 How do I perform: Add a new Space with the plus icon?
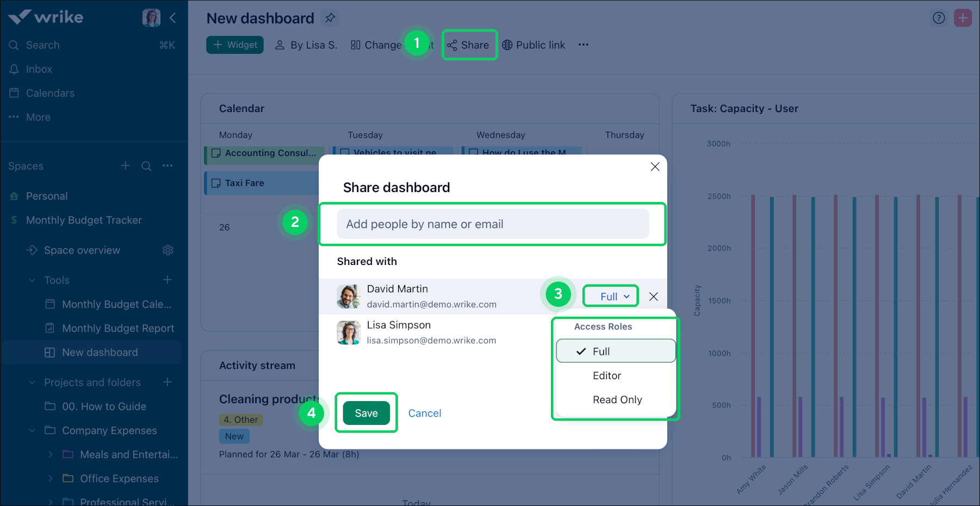[125, 165]
